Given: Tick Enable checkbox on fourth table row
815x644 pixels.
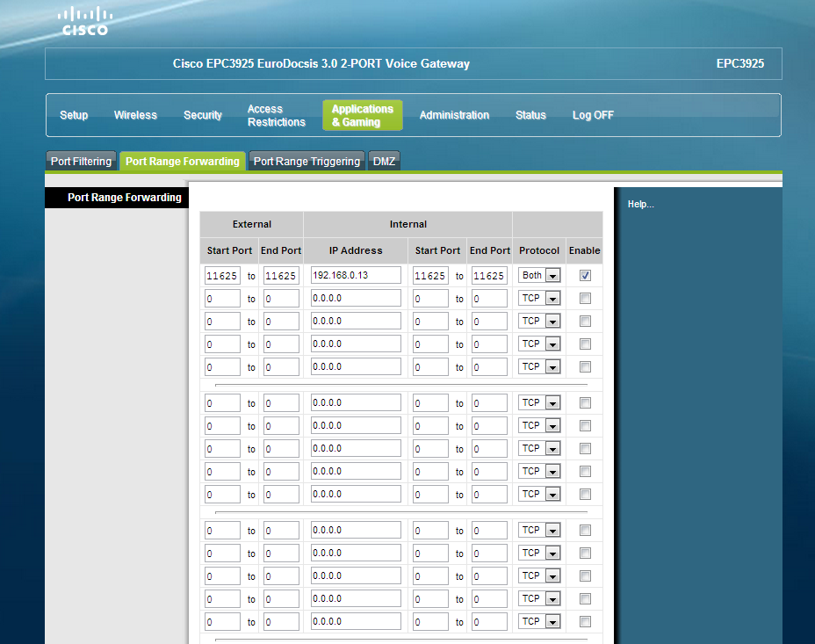Looking at the screenshot, I should (x=585, y=344).
